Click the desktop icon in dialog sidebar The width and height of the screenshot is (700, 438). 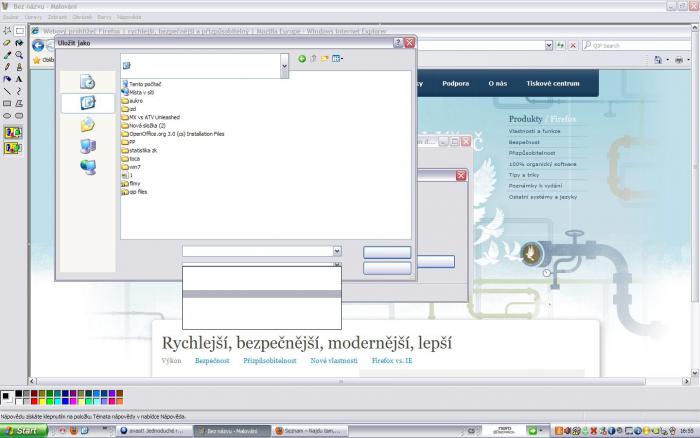pyautogui.click(x=88, y=103)
